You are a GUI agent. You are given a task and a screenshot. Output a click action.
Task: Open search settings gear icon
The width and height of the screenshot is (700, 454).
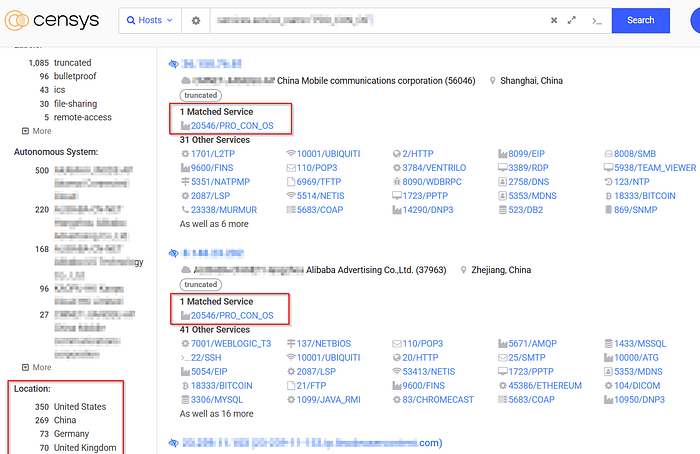[x=196, y=20]
